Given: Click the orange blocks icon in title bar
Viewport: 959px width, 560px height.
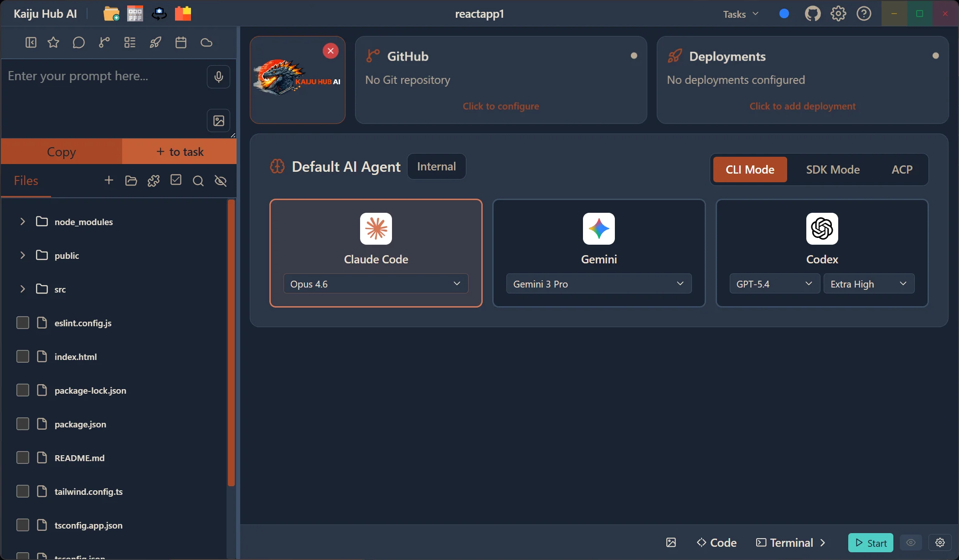Looking at the screenshot, I should 183,14.
